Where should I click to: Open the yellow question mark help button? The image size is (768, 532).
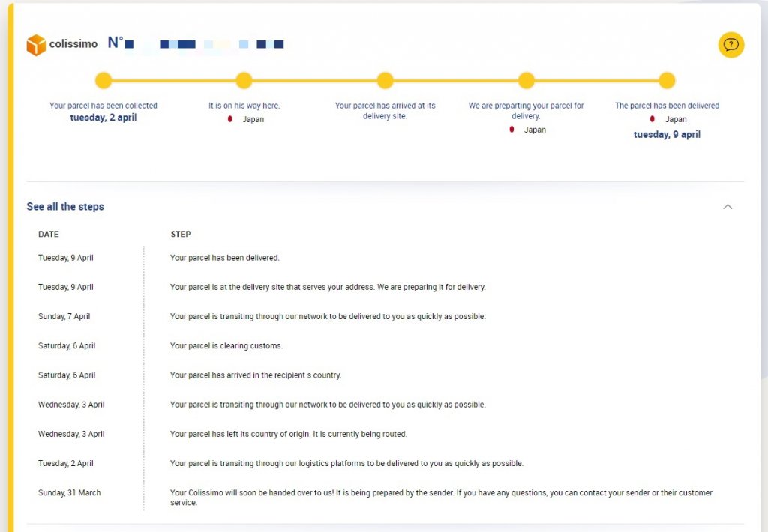pyautogui.click(x=730, y=45)
